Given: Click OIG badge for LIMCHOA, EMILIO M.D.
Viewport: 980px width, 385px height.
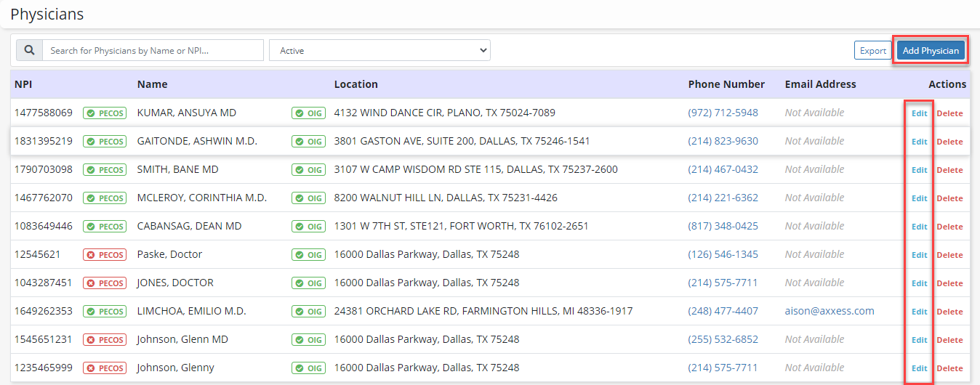Looking at the screenshot, I should (x=309, y=312).
